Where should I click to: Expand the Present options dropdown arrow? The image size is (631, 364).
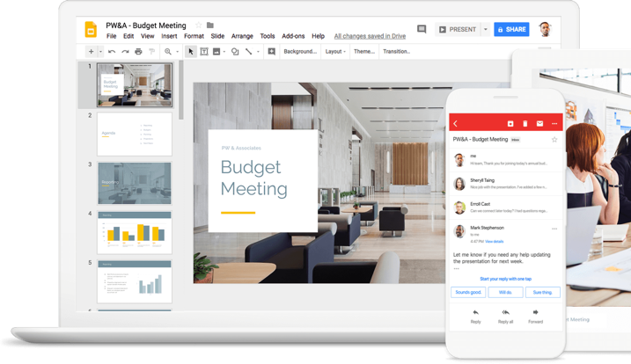coord(485,29)
